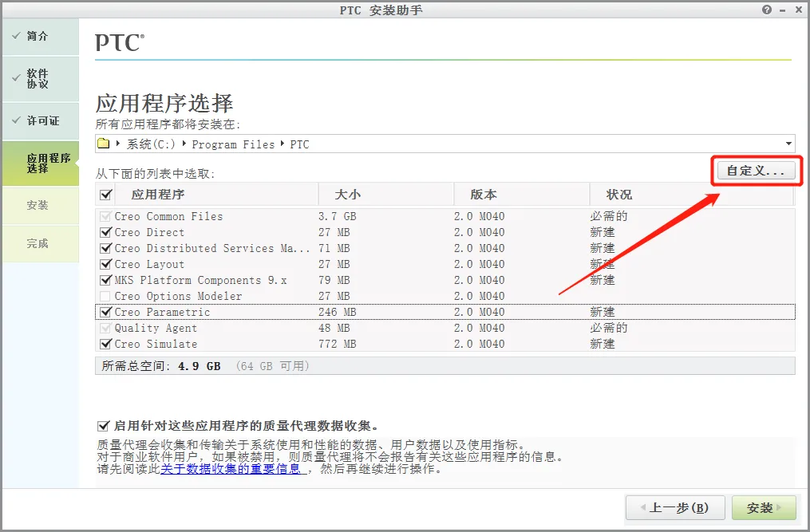The width and height of the screenshot is (810, 532).
Task: Select Creo Parametric row name
Action: click(x=162, y=312)
